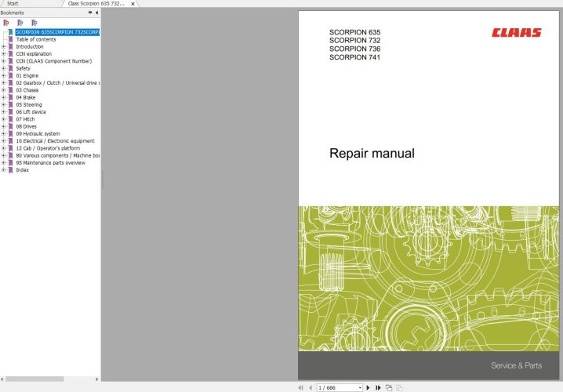
Task: Click the Service & Parts footer text
Action: pos(516,365)
